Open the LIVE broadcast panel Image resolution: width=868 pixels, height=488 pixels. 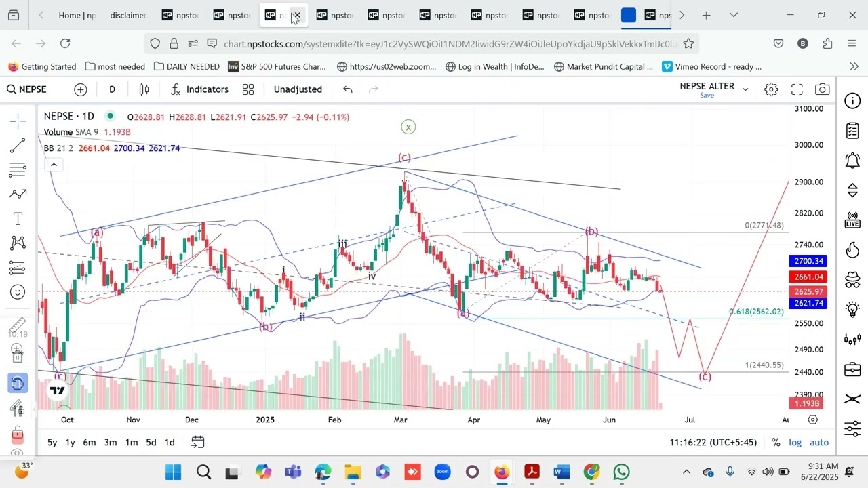pyautogui.click(x=852, y=220)
